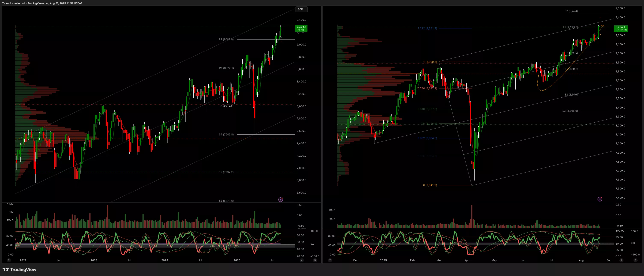Click the lightning event icon on right chart
The width and height of the screenshot is (644, 276).
(x=599, y=199)
